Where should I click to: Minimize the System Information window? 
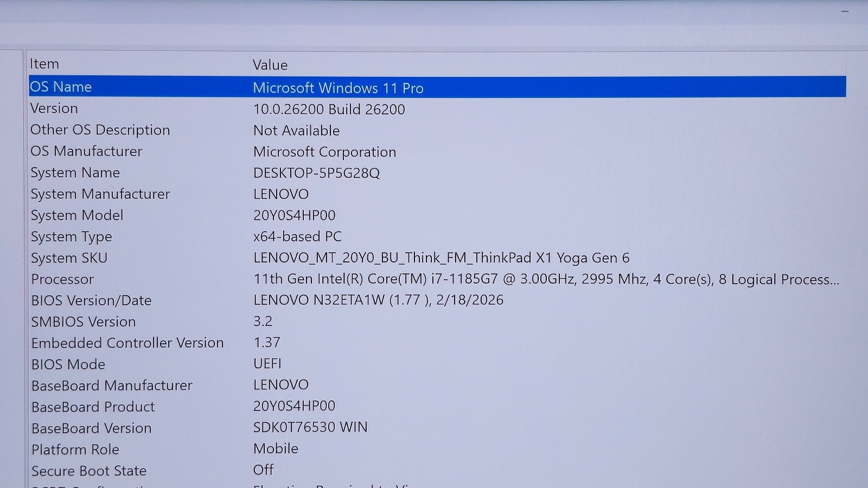pos(845,11)
